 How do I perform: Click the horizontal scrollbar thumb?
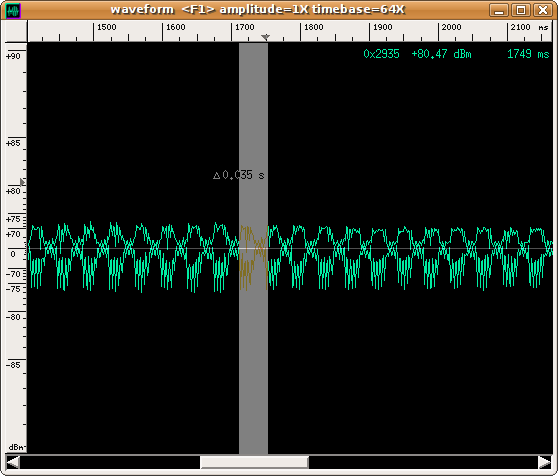[254, 462]
